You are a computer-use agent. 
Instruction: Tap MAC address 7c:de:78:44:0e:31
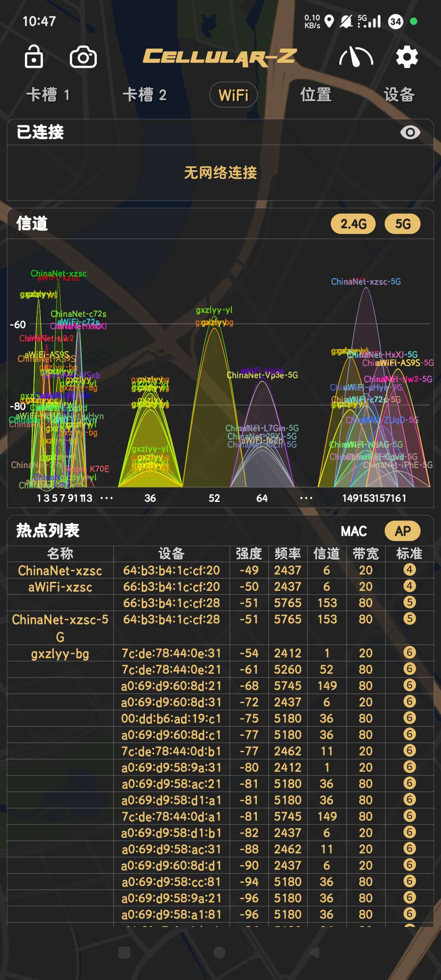171,653
